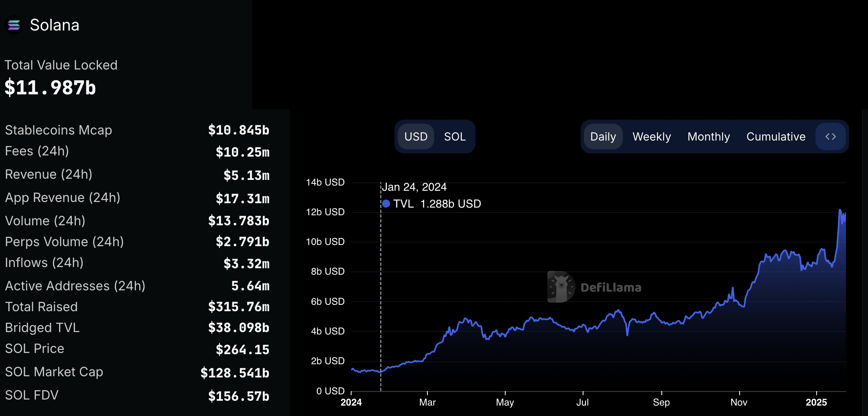
Task: Click the blue TVL legend dot
Action: click(386, 204)
